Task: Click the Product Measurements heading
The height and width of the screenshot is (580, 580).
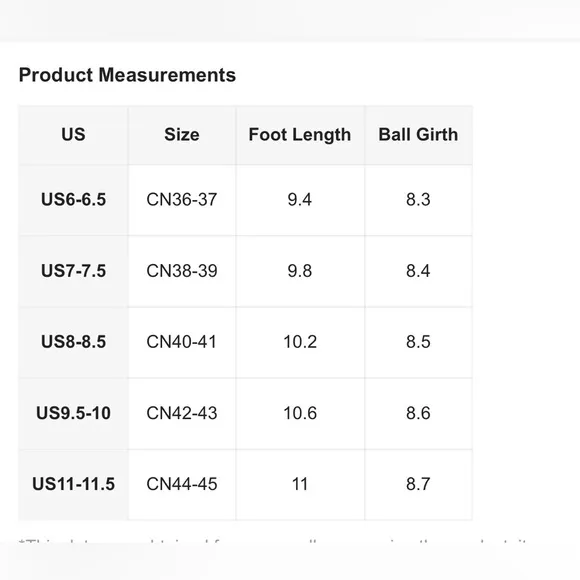Action: (127, 75)
